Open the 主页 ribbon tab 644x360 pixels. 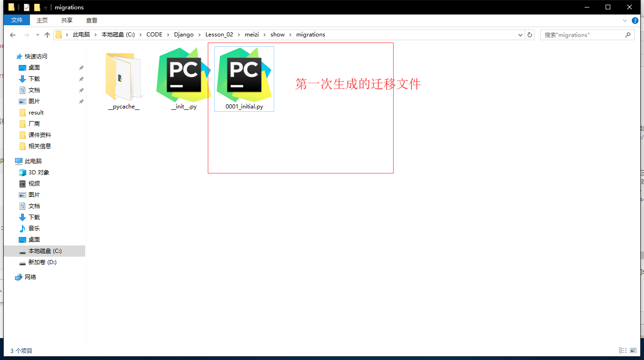42,21
